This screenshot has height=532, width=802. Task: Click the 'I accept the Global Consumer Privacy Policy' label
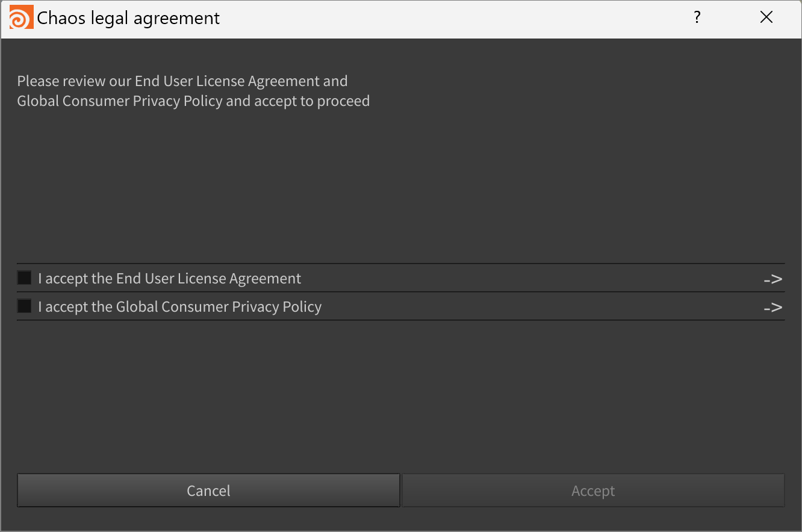(x=179, y=307)
